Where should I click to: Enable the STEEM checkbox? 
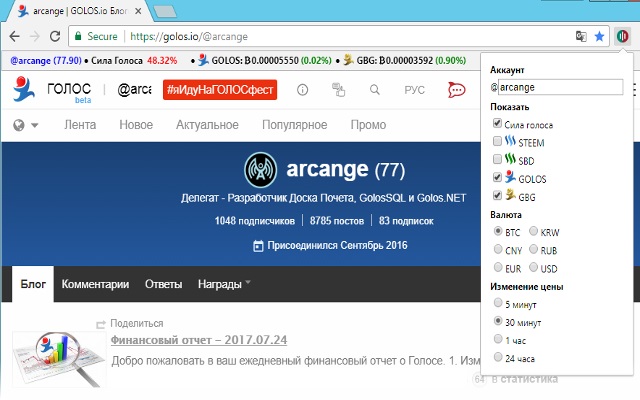pyautogui.click(x=497, y=141)
